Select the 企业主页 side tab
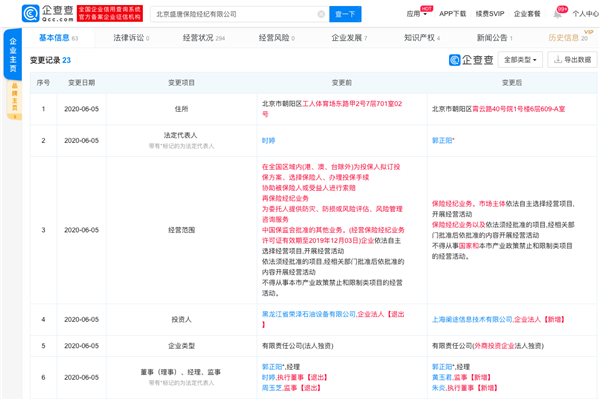This screenshot has width=600, height=400. [13, 55]
